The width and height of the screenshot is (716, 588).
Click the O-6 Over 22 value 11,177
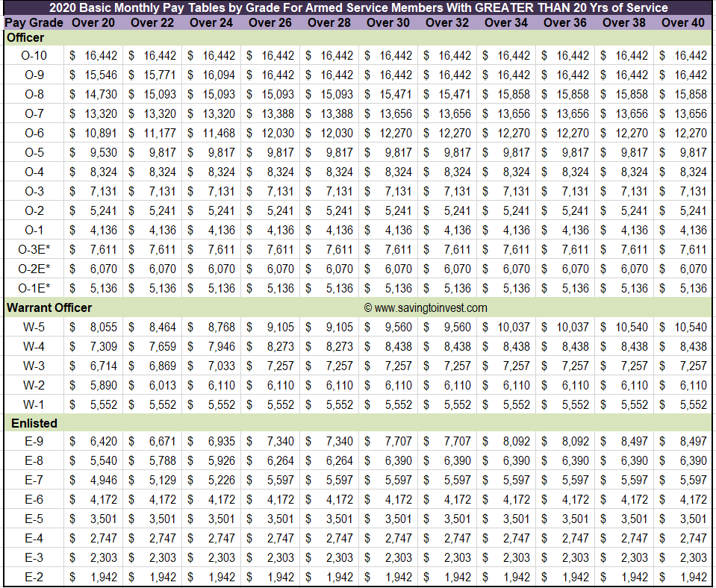coord(160,134)
